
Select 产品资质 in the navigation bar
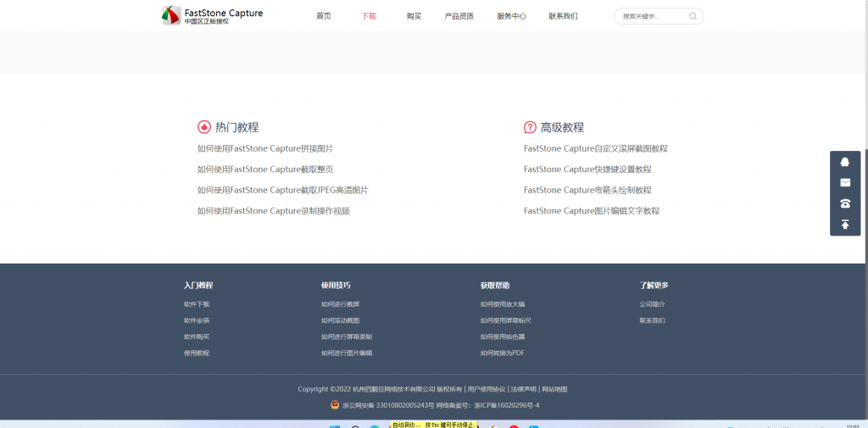click(459, 16)
